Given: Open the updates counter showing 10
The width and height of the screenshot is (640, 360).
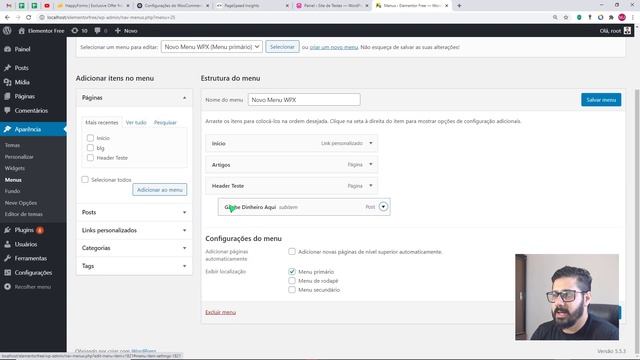Looking at the screenshot, I should point(80,31).
